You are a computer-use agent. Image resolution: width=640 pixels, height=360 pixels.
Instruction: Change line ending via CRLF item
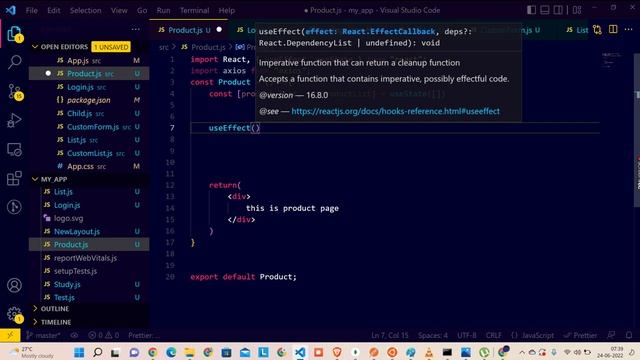(x=493, y=336)
